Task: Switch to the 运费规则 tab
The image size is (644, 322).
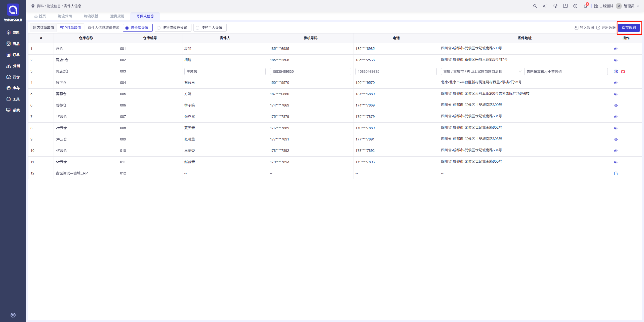Action: 117,16
